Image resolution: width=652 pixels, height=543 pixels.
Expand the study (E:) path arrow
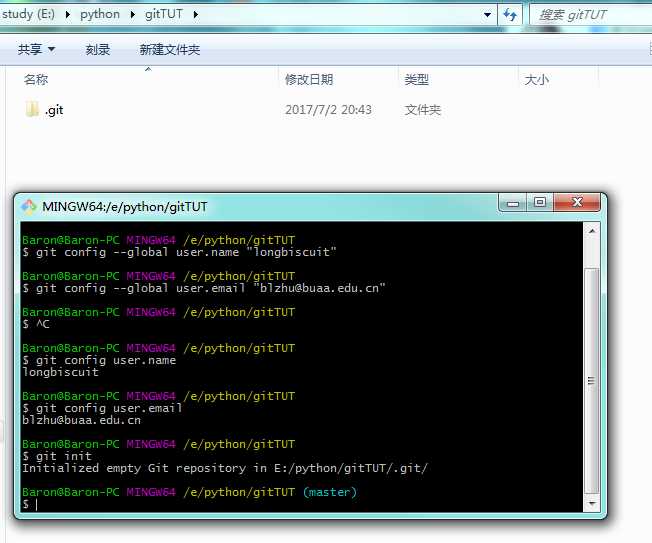pos(68,15)
